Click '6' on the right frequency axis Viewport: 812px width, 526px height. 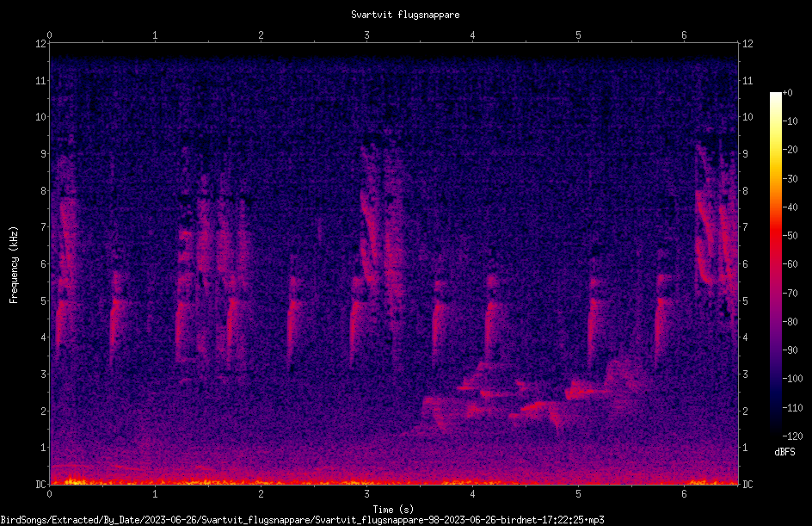tap(745, 263)
